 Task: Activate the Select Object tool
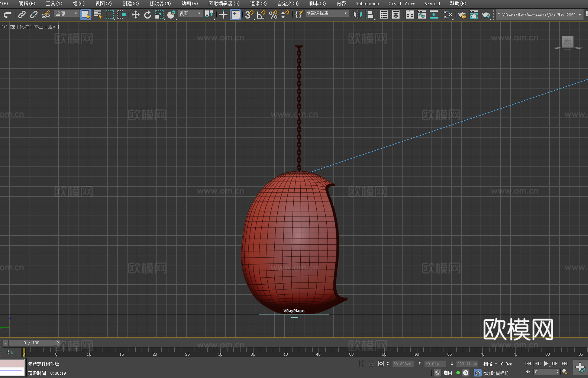(x=86, y=14)
